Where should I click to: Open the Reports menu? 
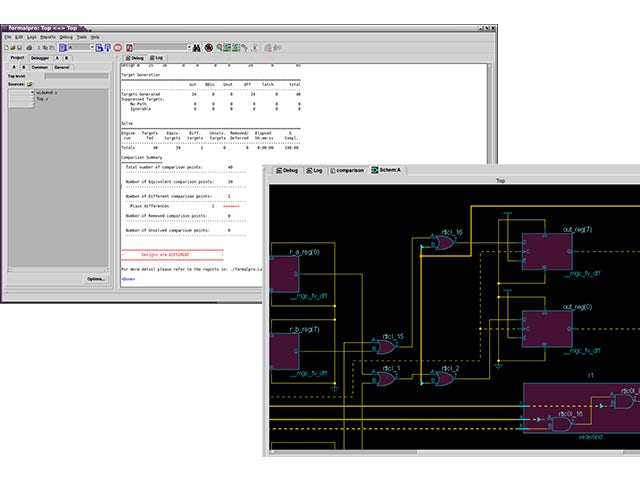tap(48, 37)
